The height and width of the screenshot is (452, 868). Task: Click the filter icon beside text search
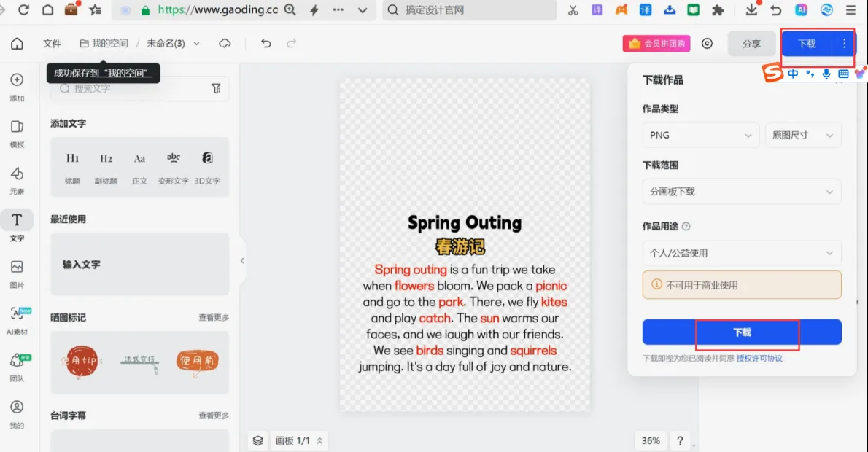[x=216, y=88]
